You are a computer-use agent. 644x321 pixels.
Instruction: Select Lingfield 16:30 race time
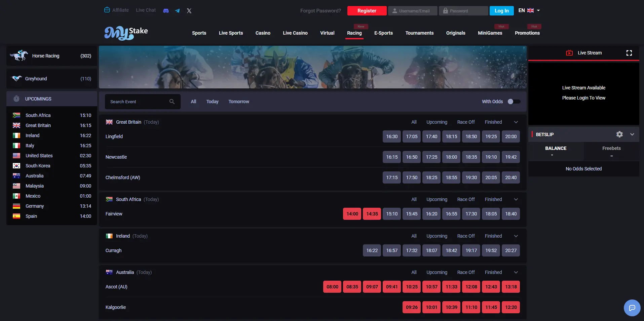point(392,136)
